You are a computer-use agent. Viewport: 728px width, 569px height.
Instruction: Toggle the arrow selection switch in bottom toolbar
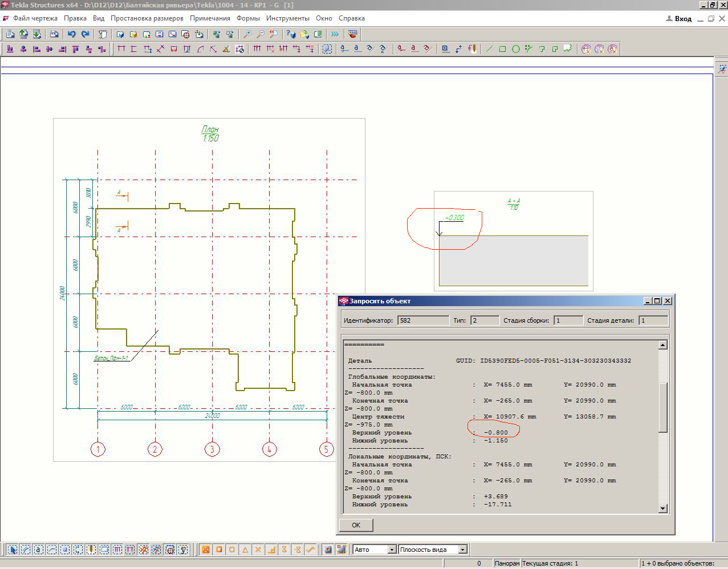11,550
